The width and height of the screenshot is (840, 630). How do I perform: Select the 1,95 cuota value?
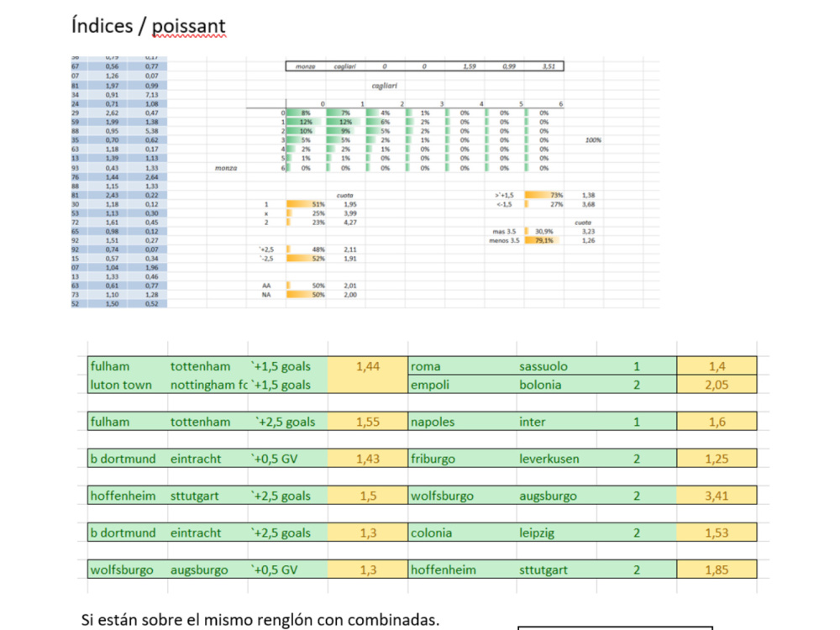click(x=350, y=204)
